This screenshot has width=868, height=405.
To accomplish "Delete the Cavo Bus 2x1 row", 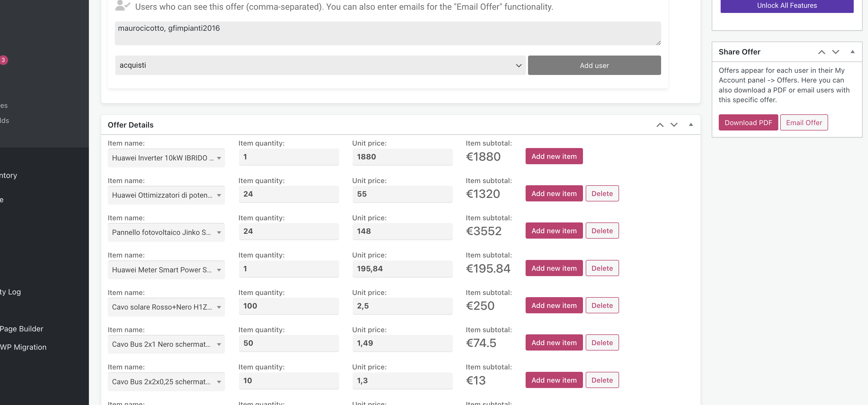I will click(602, 343).
